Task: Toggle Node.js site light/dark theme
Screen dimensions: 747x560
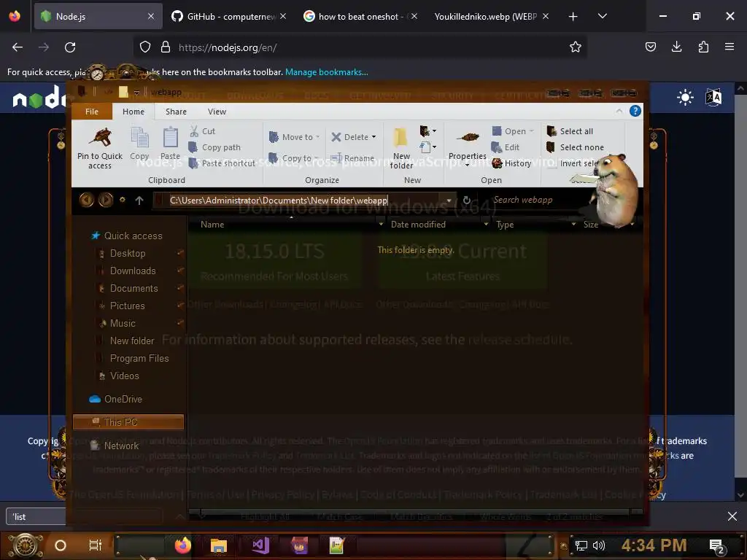Action: (x=685, y=98)
